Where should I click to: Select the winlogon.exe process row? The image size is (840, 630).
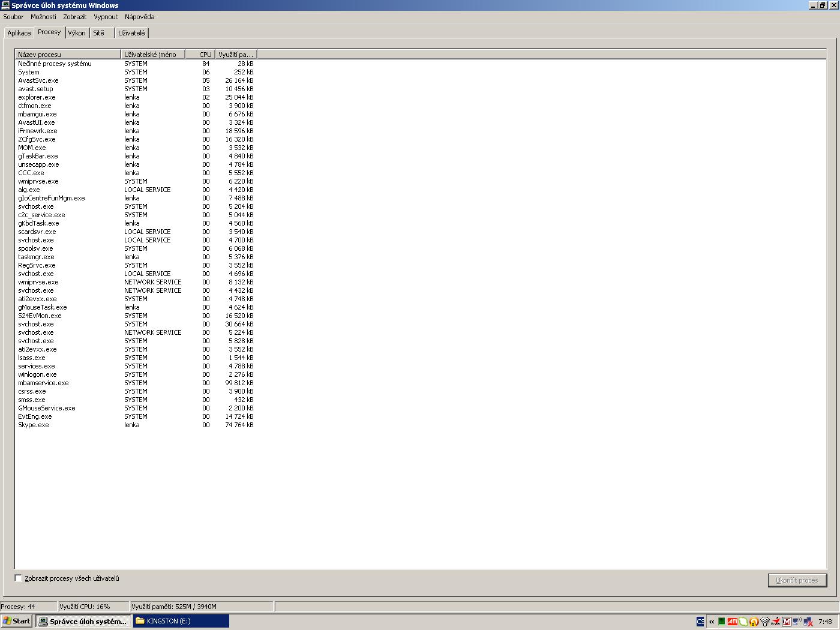click(136, 374)
